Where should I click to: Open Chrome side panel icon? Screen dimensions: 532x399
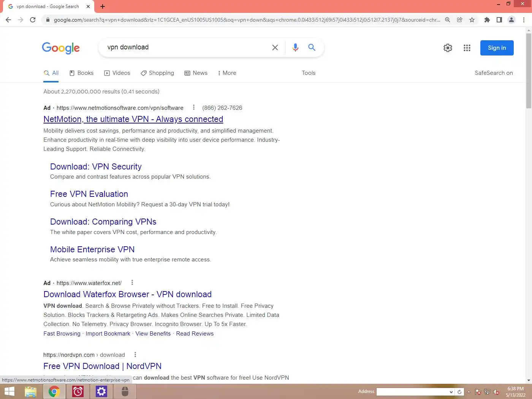499,20
